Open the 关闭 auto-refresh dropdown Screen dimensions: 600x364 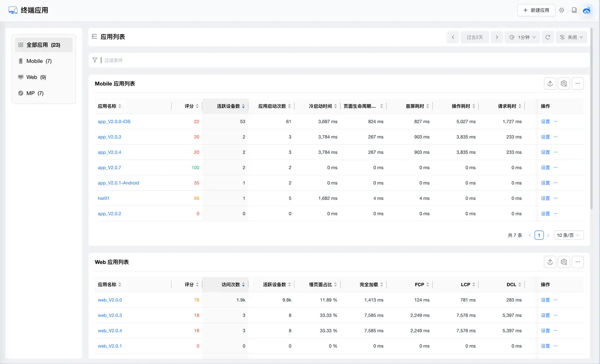571,37
